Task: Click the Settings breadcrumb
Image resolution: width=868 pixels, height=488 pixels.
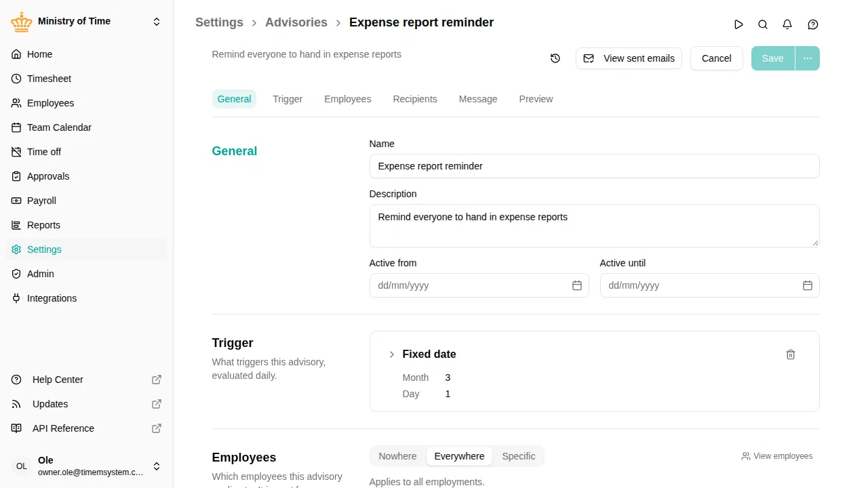Action: click(x=219, y=22)
